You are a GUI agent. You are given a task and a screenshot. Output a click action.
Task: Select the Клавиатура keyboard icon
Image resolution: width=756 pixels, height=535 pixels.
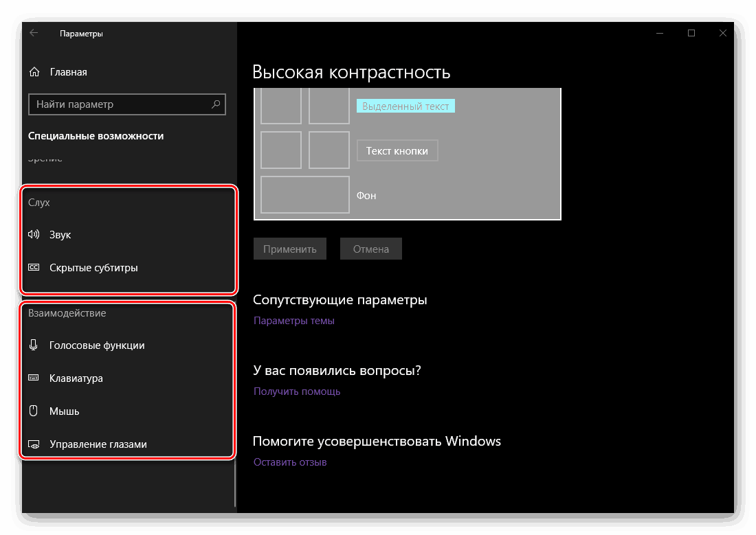pos(34,378)
